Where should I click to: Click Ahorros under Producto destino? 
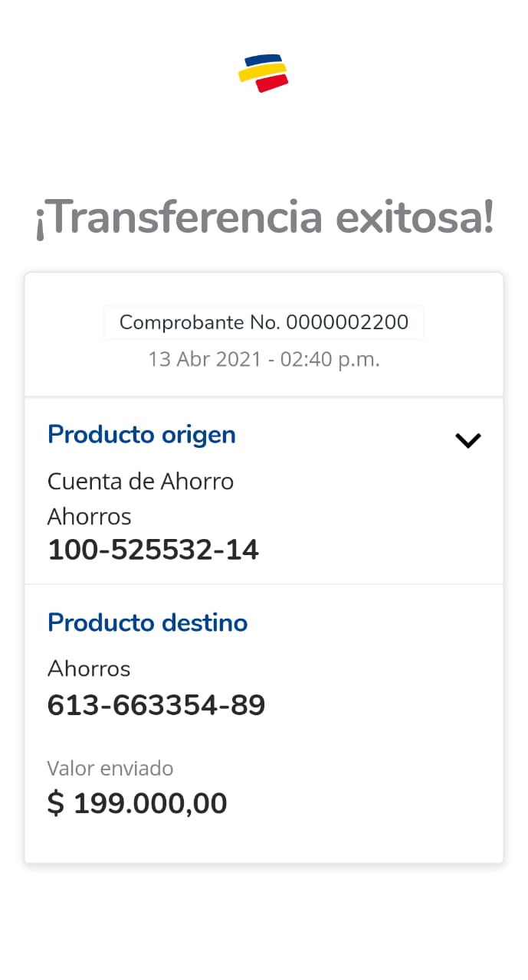tap(89, 668)
